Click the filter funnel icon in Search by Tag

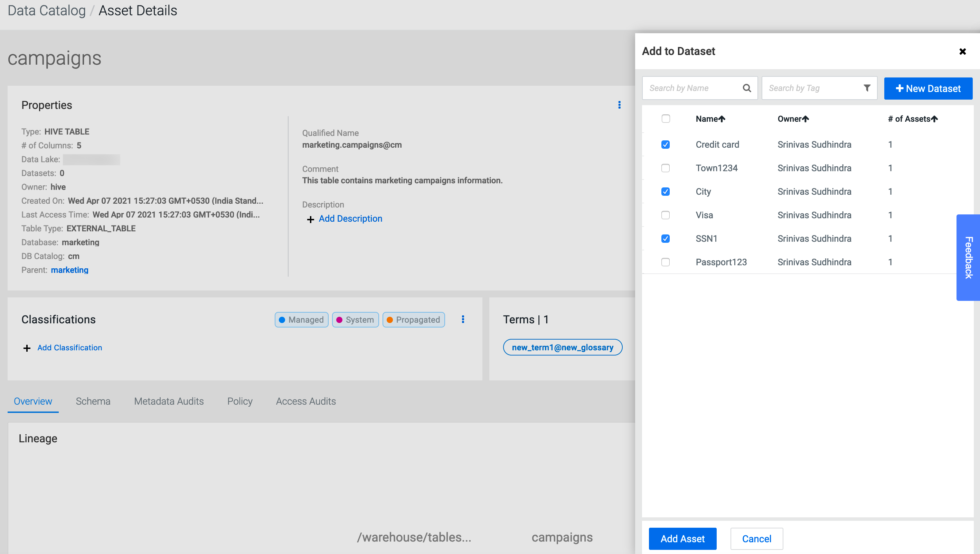coord(867,88)
